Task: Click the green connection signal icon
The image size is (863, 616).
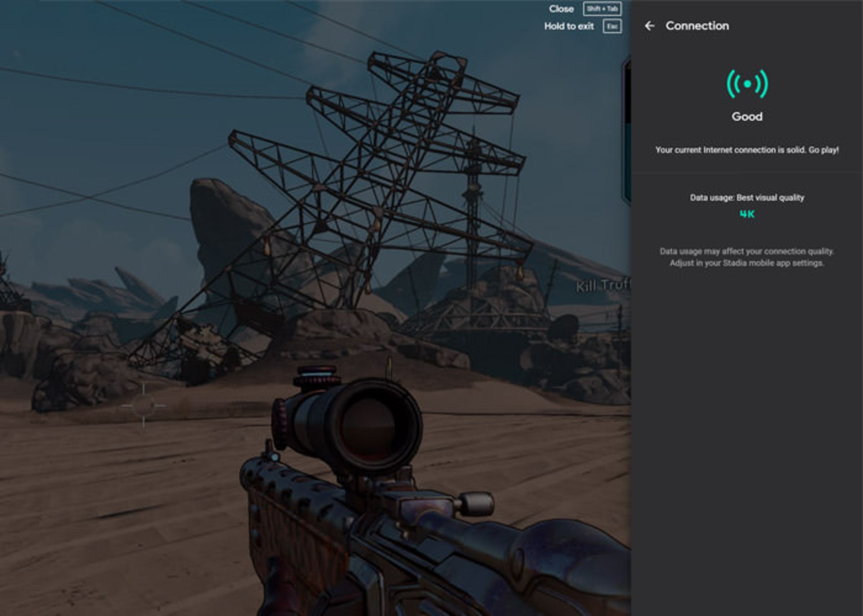Action: [747, 84]
